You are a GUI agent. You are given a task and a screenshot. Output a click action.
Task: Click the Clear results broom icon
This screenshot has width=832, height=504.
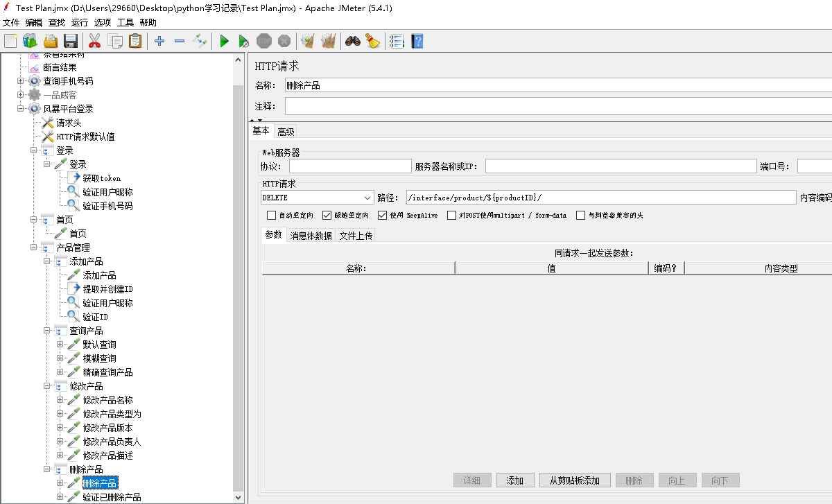(x=308, y=41)
